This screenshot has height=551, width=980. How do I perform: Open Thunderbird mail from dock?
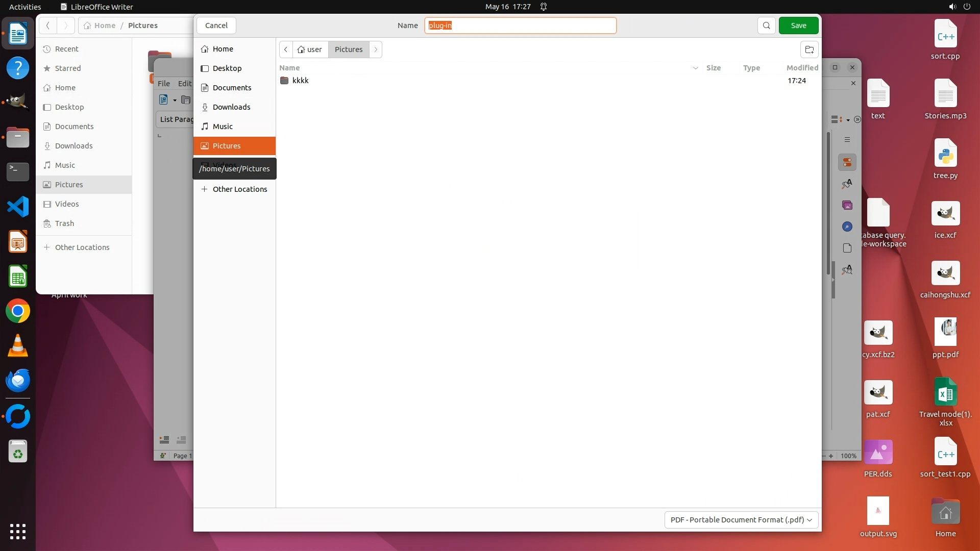click(x=18, y=381)
